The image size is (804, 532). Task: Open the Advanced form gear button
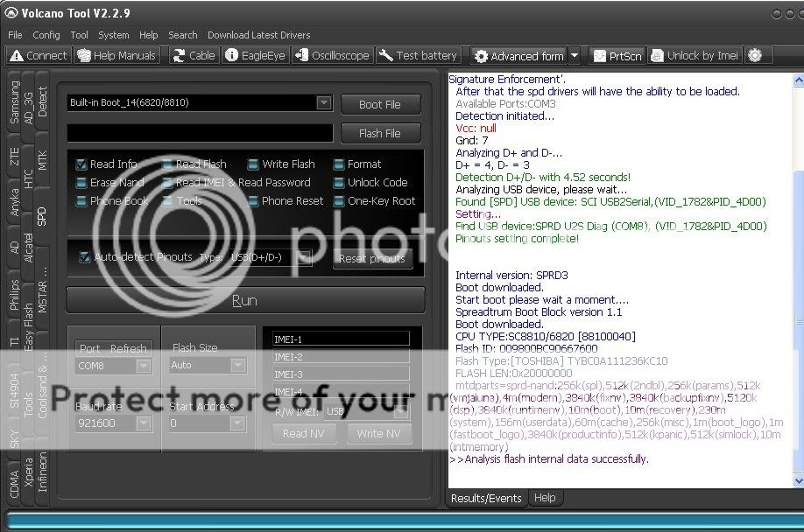pyautogui.click(x=519, y=56)
